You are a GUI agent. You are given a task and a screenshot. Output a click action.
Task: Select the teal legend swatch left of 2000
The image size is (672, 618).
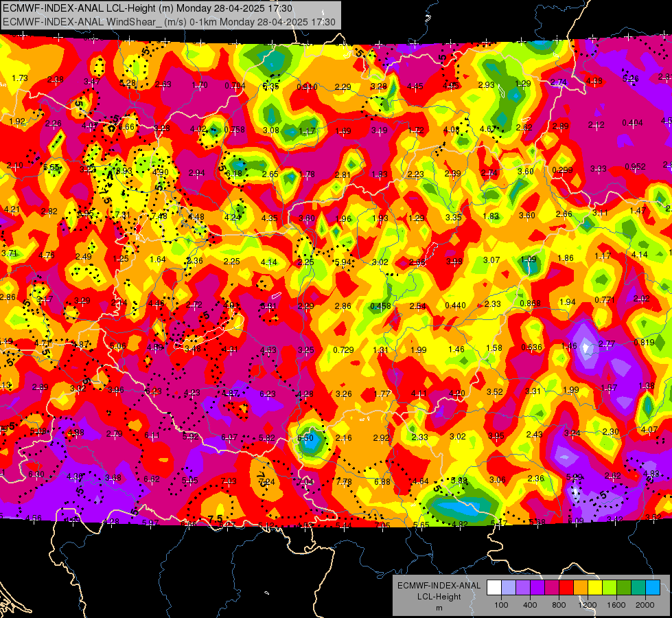(x=638, y=588)
